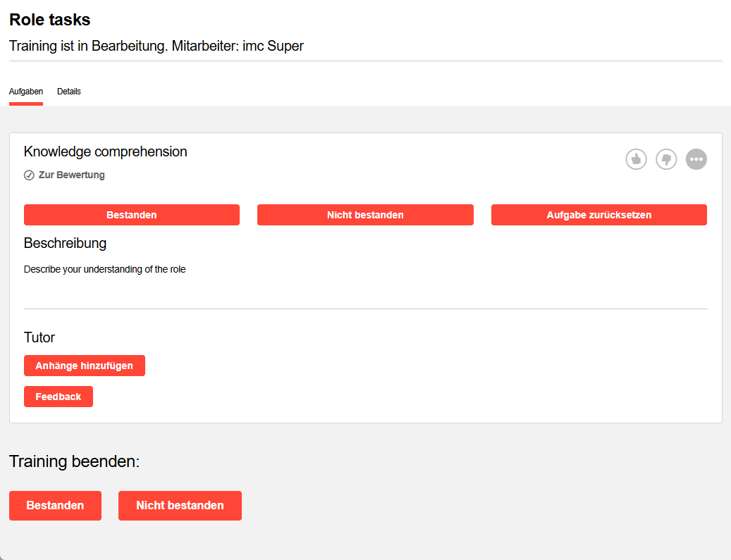Click the Zur Bewertung status label

[72, 175]
